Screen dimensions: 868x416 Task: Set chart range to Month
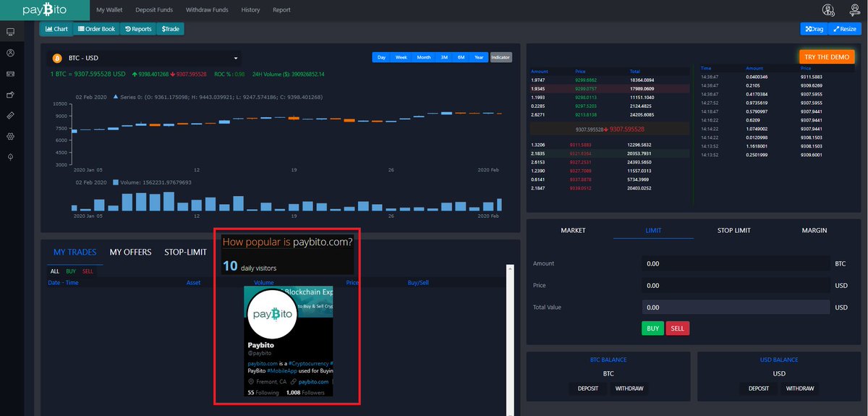(x=423, y=57)
